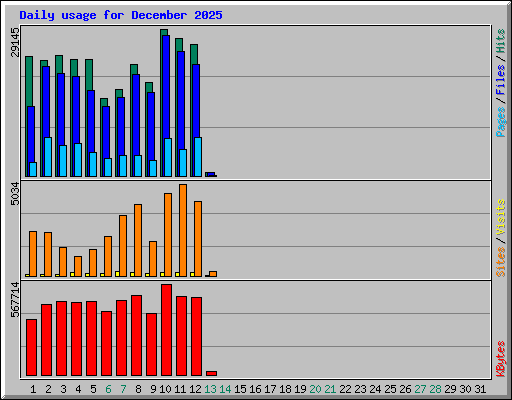The image size is (512, 400).
Task: Click the blue files bar for day 11
Action: [181, 100]
